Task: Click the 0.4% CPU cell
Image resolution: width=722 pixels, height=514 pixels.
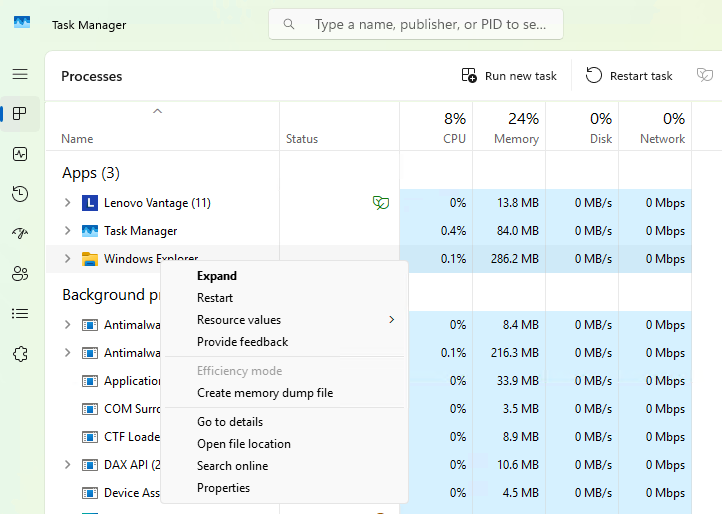Action: click(436, 231)
